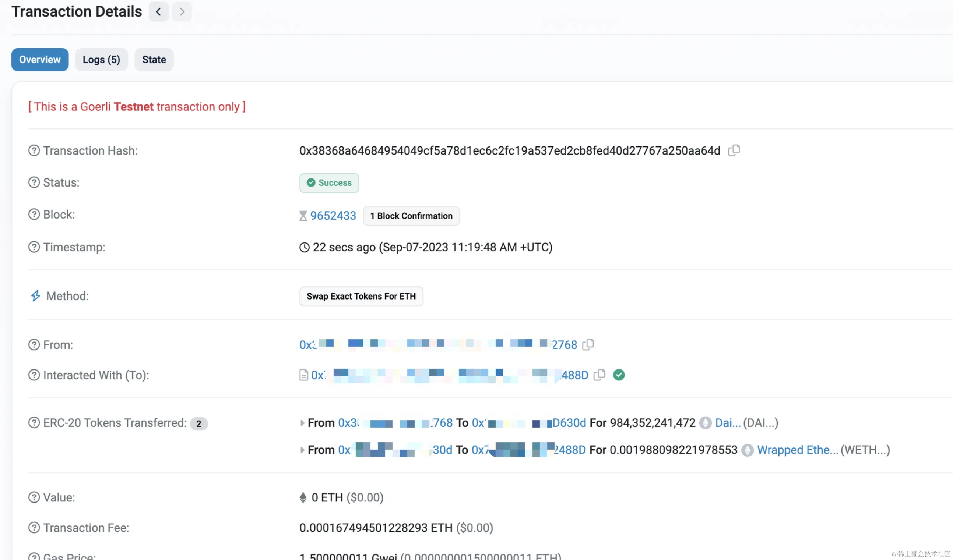Go to next transaction arrow
The width and height of the screenshot is (953, 560).
click(182, 12)
